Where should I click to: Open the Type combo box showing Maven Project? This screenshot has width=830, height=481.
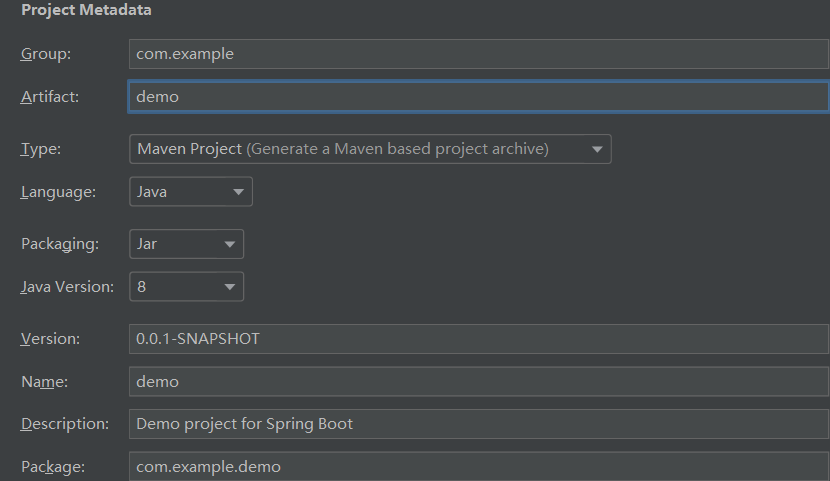370,149
